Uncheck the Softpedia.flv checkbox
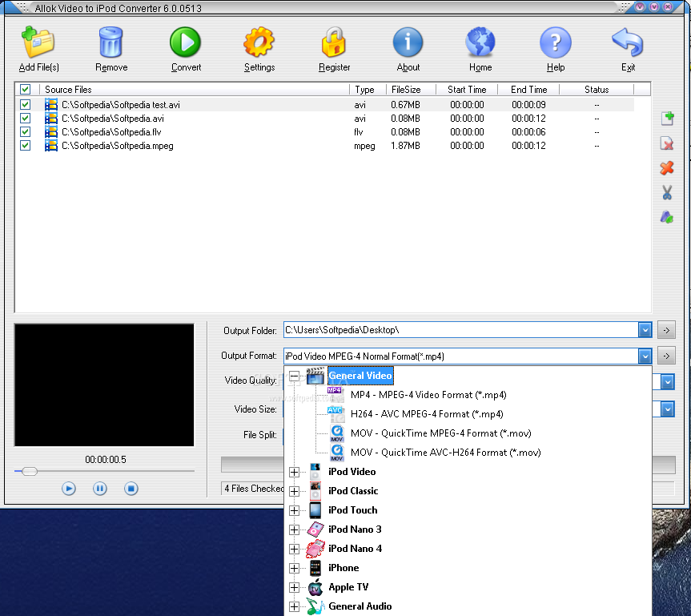The height and width of the screenshot is (616, 691). [25, 132]
